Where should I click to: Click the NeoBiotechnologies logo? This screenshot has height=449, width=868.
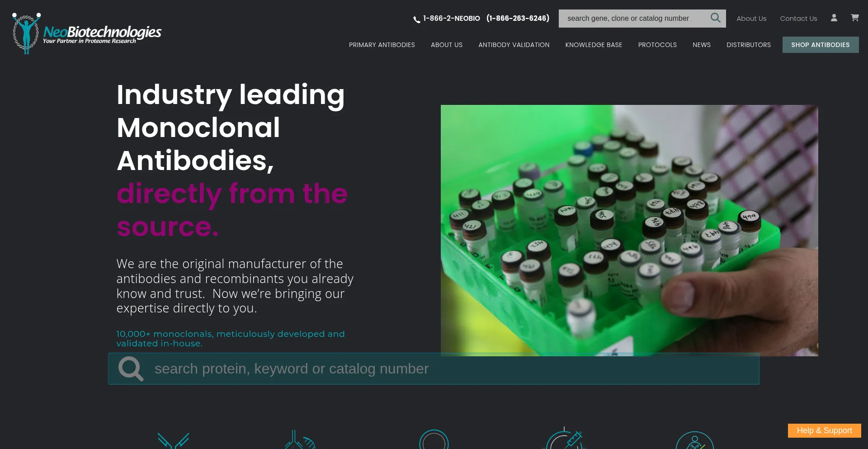click(x=86, y=33)
